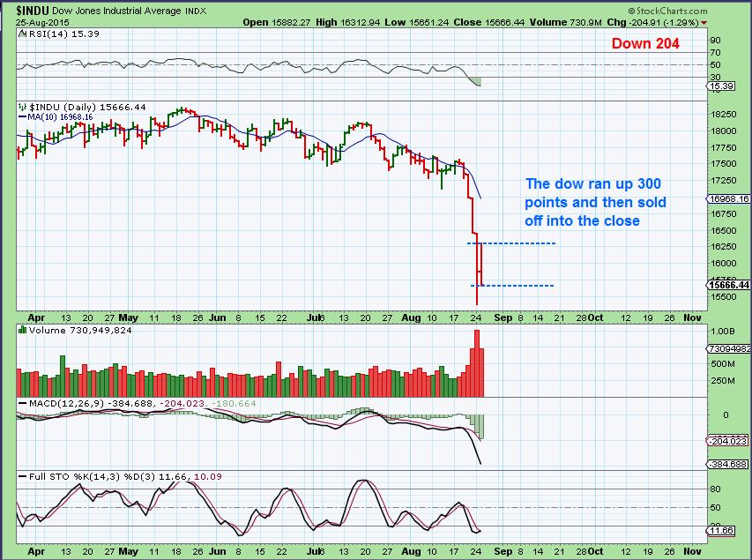Click the Low value 15651.24
Viewport: 752px width, 560px height.
coord(428,22)
